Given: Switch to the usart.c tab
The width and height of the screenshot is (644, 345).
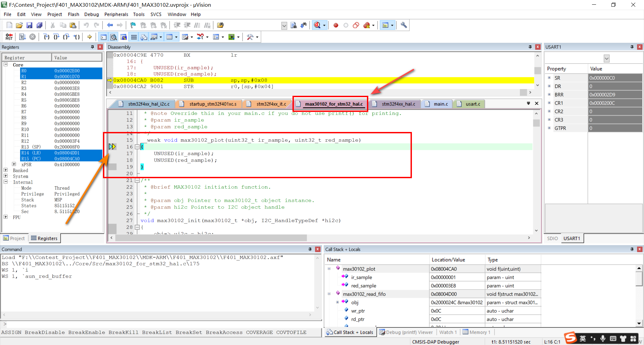Looking at the screenshot, I should tap(469, 104).
